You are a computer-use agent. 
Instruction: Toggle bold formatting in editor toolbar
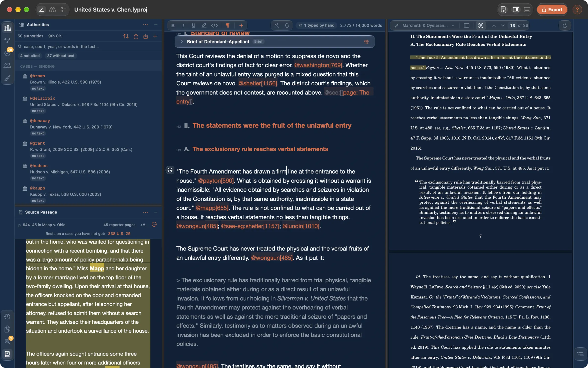(x=173, y=25)
